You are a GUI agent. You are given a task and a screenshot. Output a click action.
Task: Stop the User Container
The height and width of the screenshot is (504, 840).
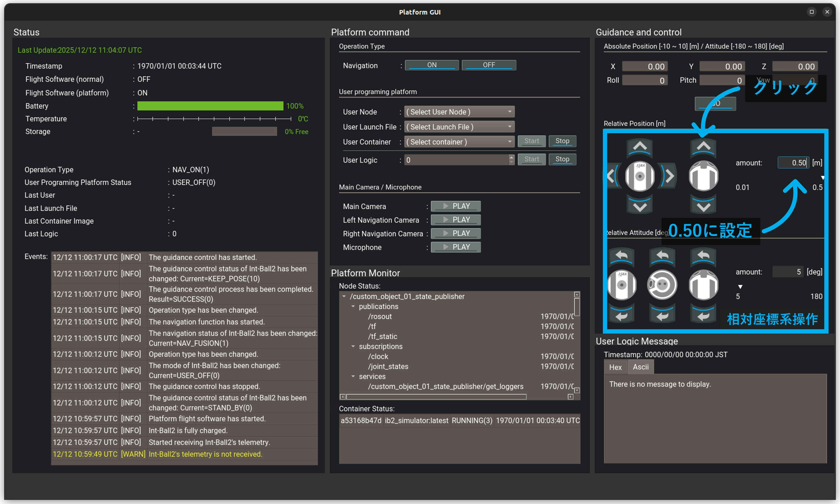click(x=562, y=141)
